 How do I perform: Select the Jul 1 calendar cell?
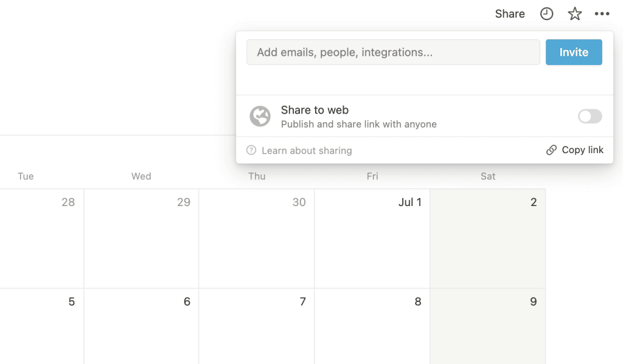click(x=372, y=239)
